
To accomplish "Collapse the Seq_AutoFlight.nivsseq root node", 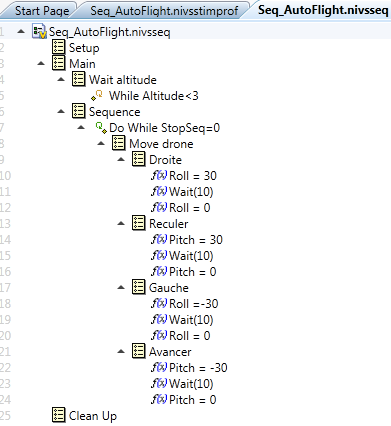I will coord(21,31).
